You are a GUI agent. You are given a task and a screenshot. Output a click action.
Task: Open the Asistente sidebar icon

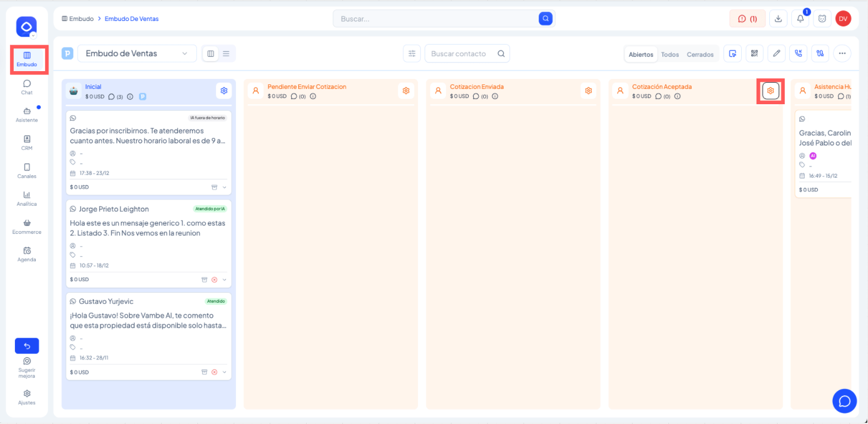click(26, 115)
